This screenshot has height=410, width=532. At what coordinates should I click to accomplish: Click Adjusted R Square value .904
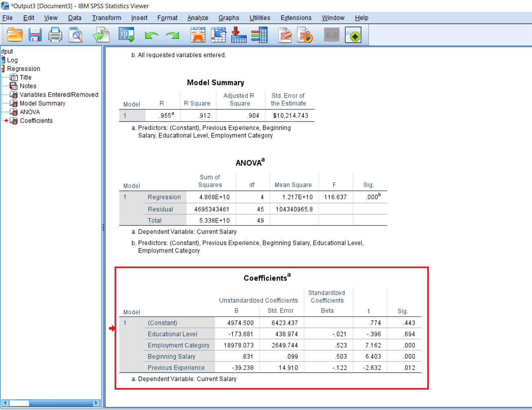tap(253, 116)
